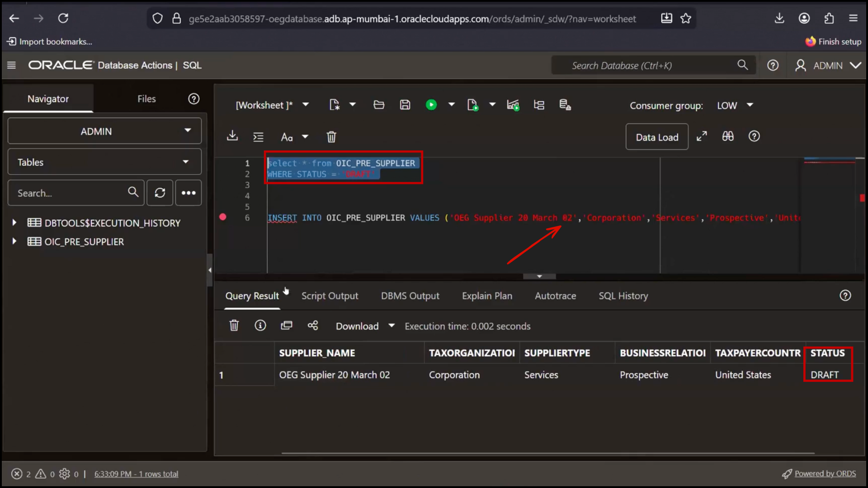Select the SQL History tab

623,296
